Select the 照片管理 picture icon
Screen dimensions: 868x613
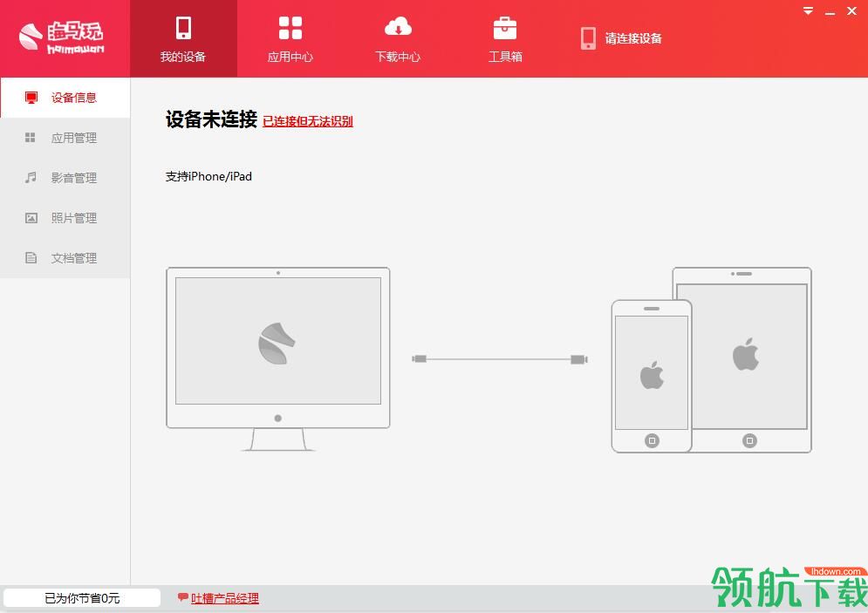point(31,218)
